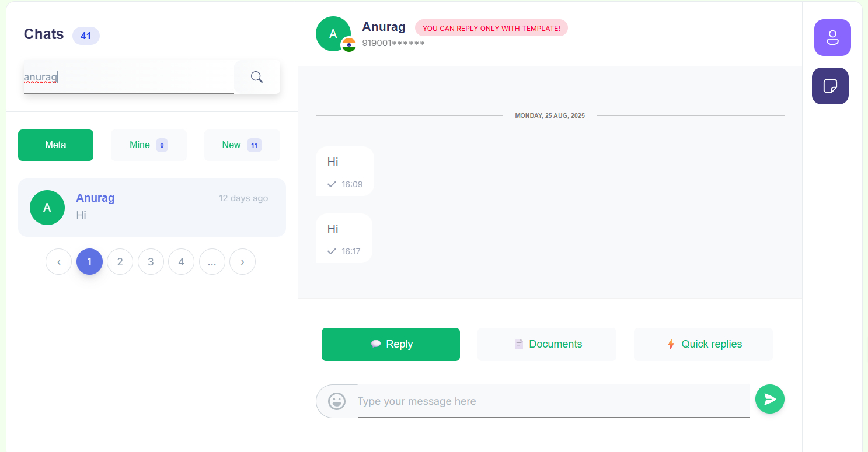Open the sticky notes icon panel

830,86
